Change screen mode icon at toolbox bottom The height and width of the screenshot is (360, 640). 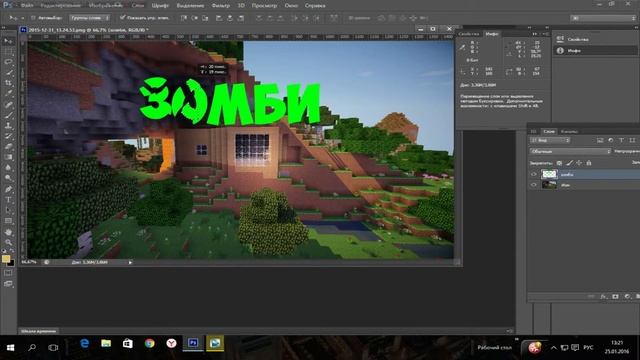[8, 284]
